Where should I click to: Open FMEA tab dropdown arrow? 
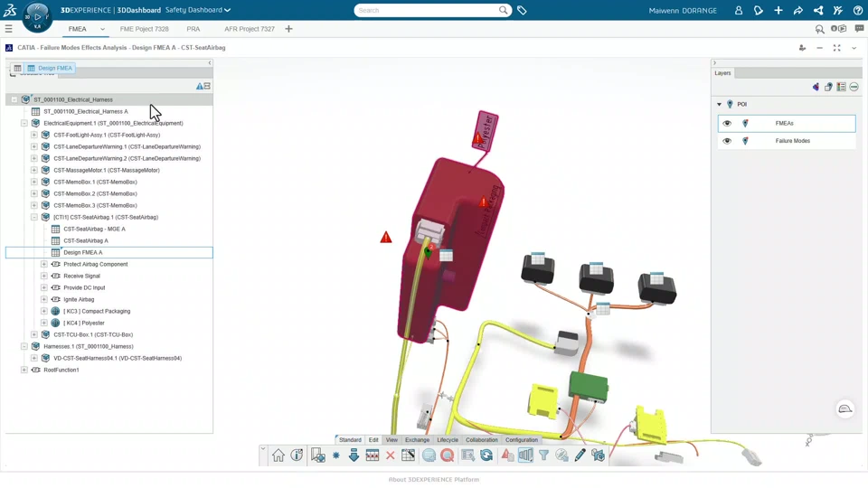pyautogui.click(x=102, y=29)
